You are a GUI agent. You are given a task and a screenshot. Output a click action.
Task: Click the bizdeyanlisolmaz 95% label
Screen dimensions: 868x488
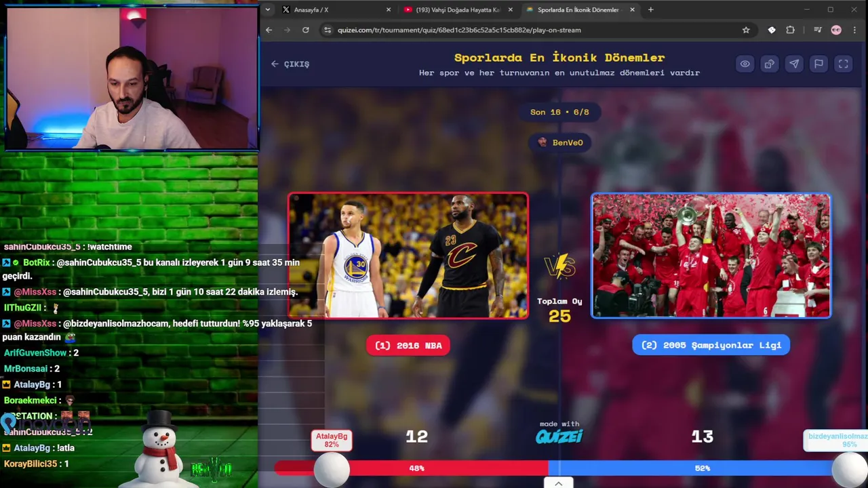(837, 441)
